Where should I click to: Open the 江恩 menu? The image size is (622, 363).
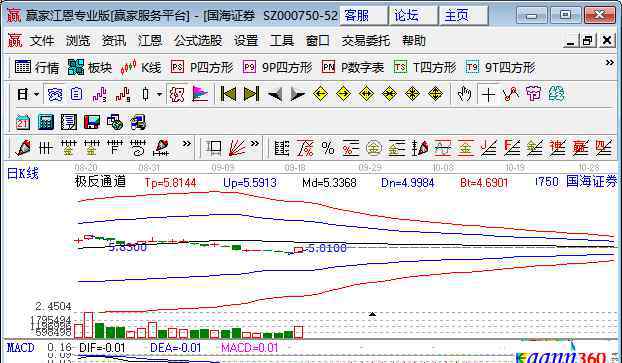click(150, 40)
